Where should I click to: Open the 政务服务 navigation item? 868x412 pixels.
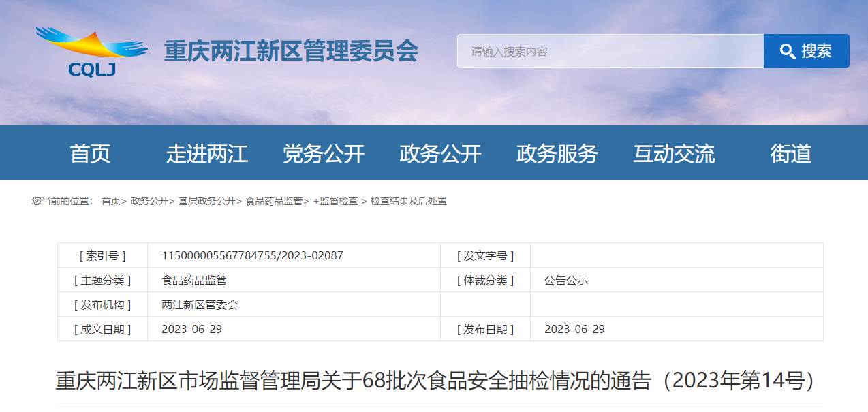tap(557, 154)
